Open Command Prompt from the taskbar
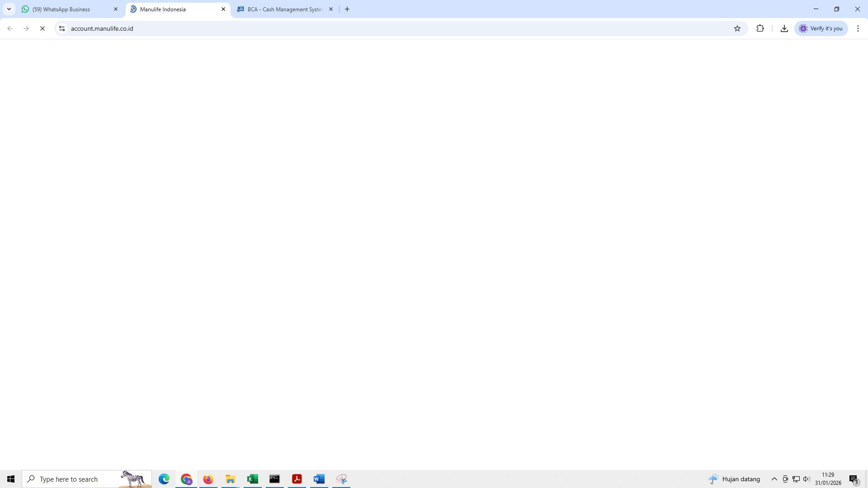Image resolution: width=868 pixels, height=488 pixels. tap(274, 479)
